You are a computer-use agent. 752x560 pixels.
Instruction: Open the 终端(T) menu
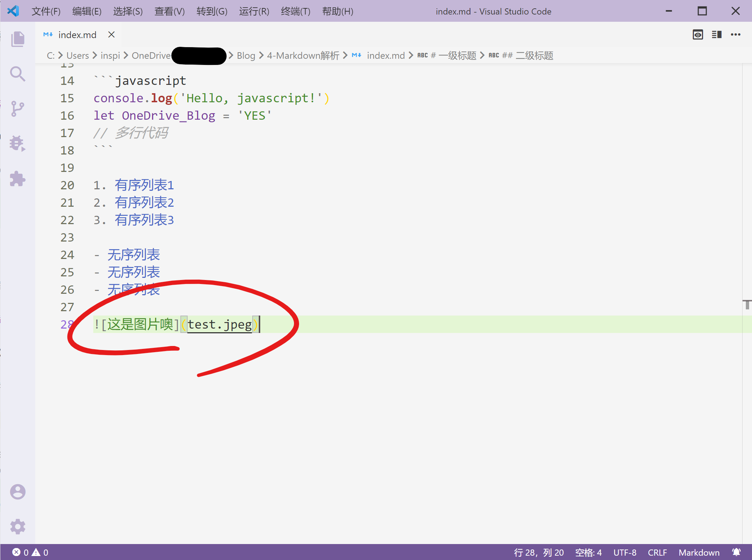(x=295, y=11)
